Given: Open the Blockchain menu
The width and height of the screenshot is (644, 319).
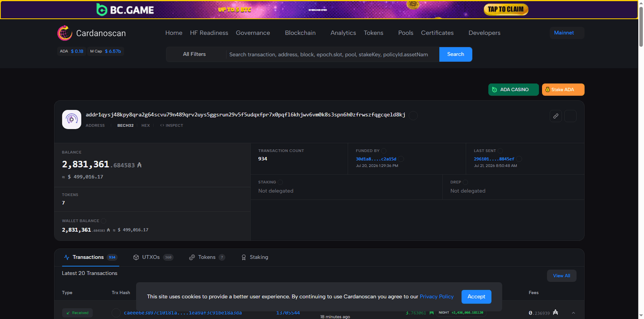Looking at the screenshot, I should [x=300, y=33].
